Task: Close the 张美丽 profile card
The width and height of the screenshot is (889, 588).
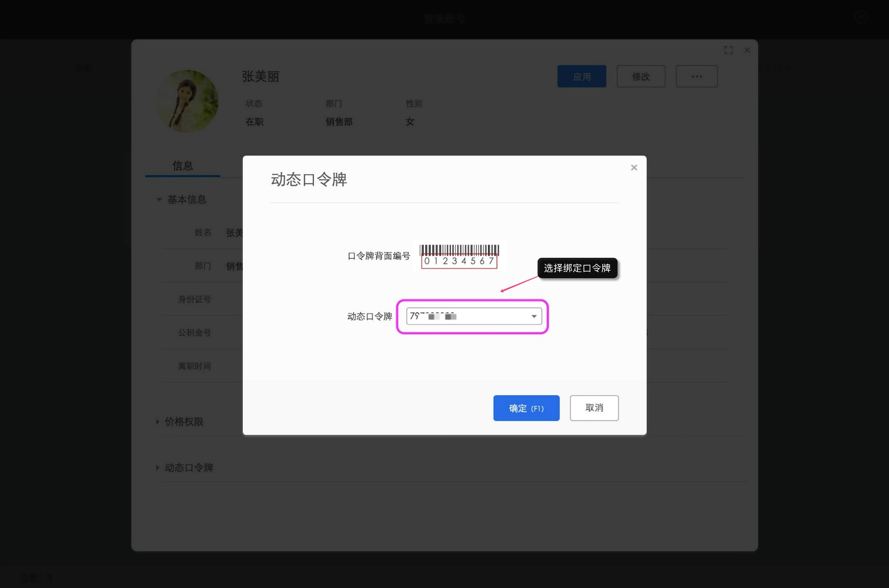Action: coord(747,50)
